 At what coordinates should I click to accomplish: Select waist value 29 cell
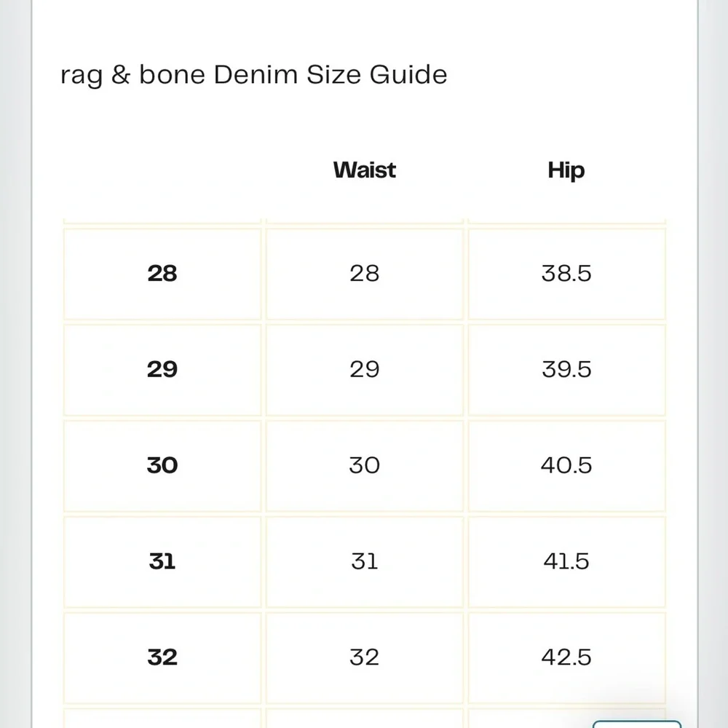(x=365, y=370)
